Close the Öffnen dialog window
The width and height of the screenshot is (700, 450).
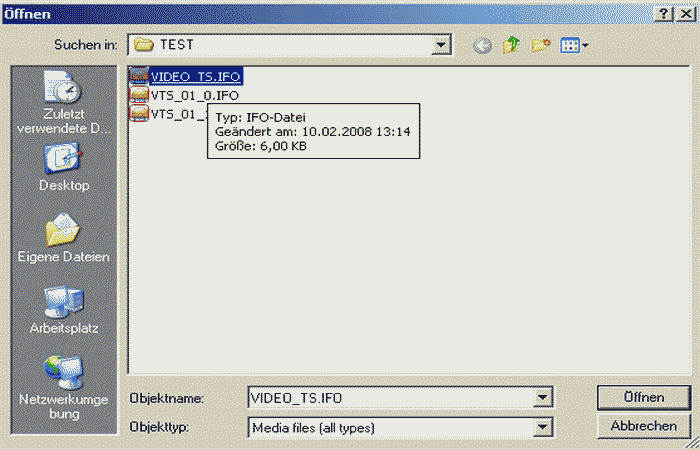pyautogui.click(x=683, y=13)
